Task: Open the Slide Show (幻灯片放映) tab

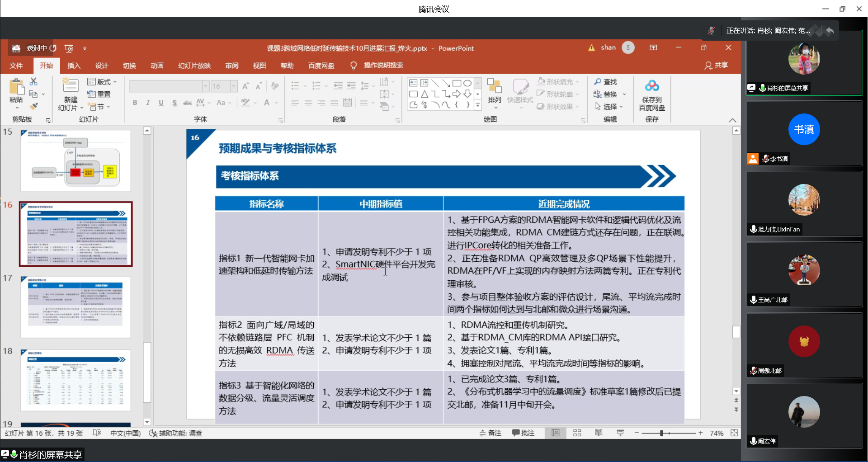Action: coord(194,66)
